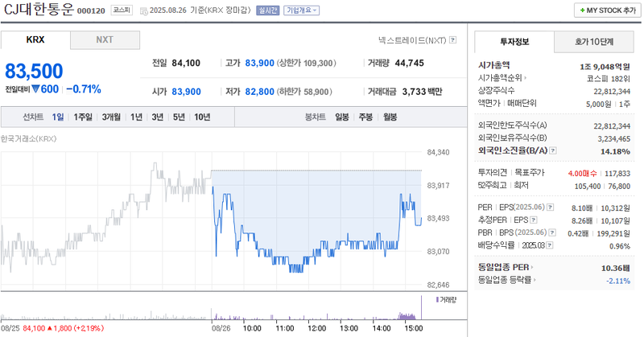Image resolution: width=644 pixels, height=337 pixels.
Task: Select 1일 line chart period
Action: (58, 117)
